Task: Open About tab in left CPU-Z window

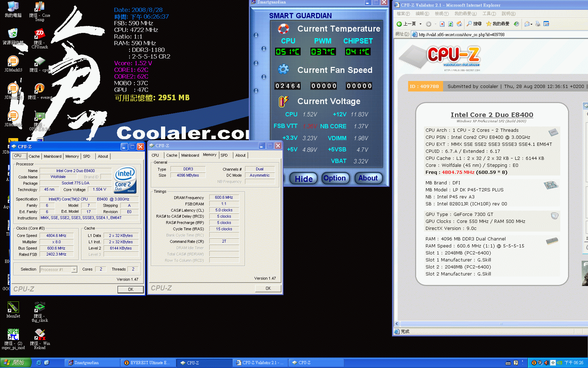Action: pos(103,156)
